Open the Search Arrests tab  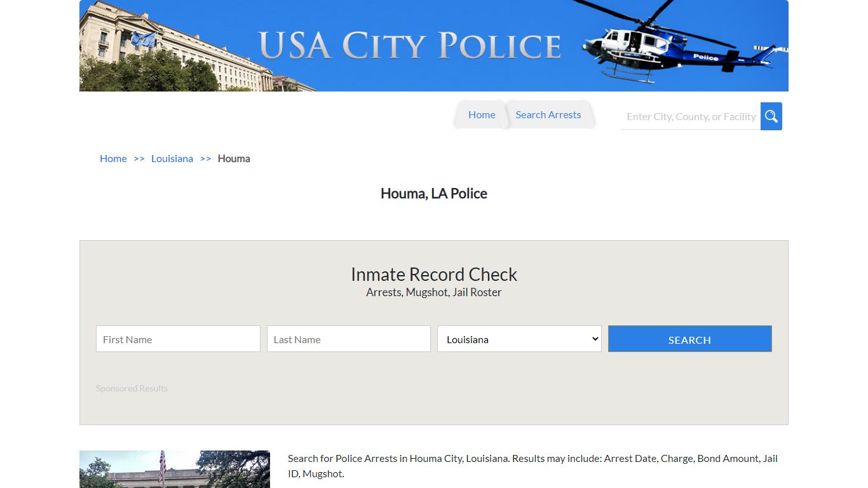(548, 115)
